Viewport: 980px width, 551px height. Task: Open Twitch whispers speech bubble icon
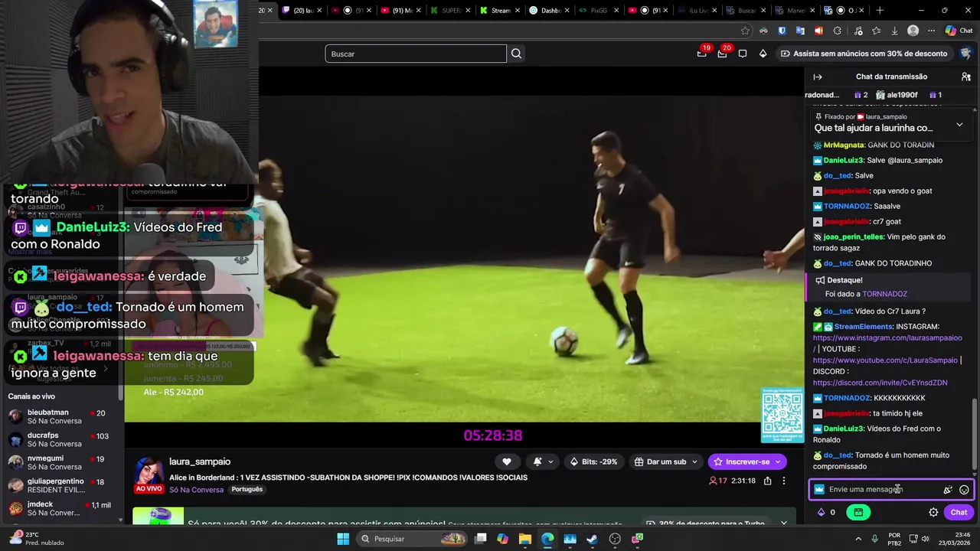click(x=743, y=54)
